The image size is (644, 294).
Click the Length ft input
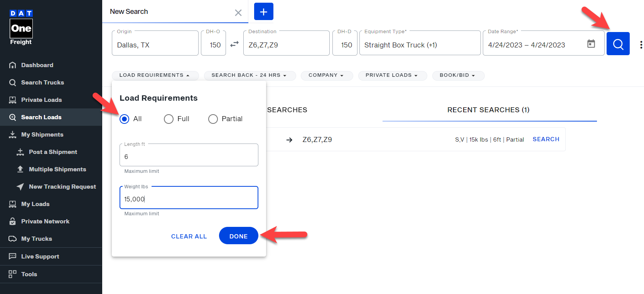(x=189, y=155)
